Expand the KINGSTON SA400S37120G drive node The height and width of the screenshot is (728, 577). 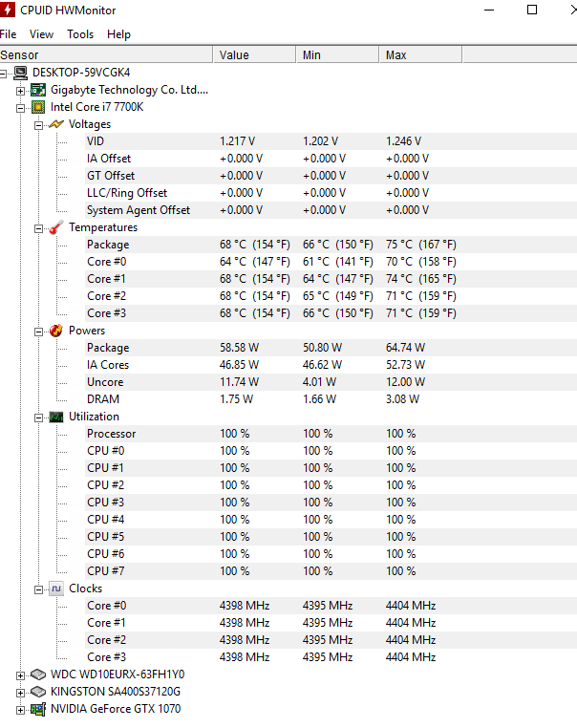point(20,694)
